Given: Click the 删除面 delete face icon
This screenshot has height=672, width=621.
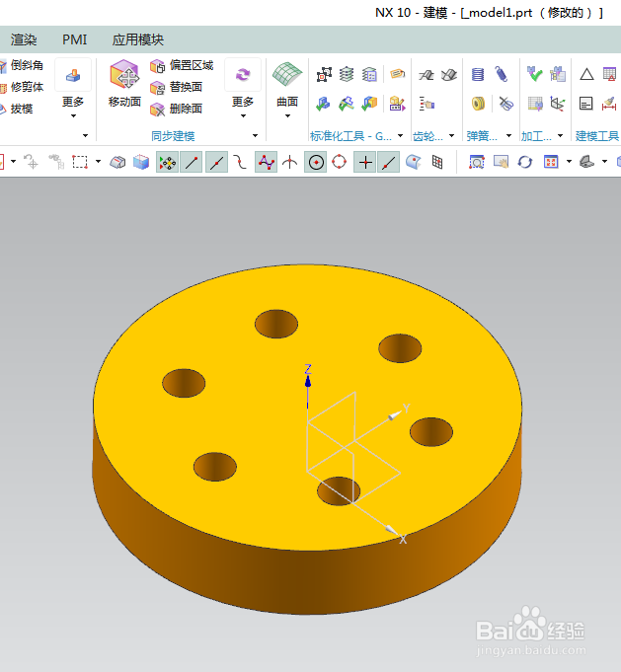Looking at the screenshot, I should 157,110.
